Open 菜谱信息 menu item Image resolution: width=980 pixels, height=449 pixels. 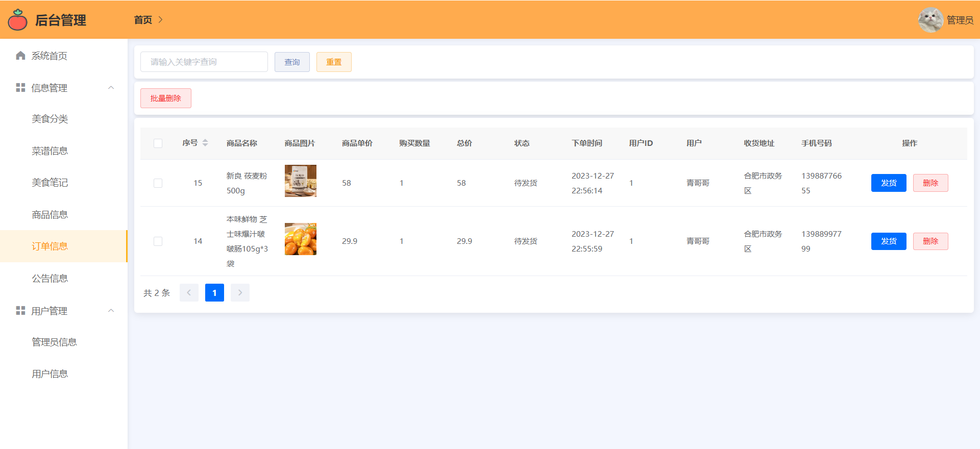pos(64,151)
